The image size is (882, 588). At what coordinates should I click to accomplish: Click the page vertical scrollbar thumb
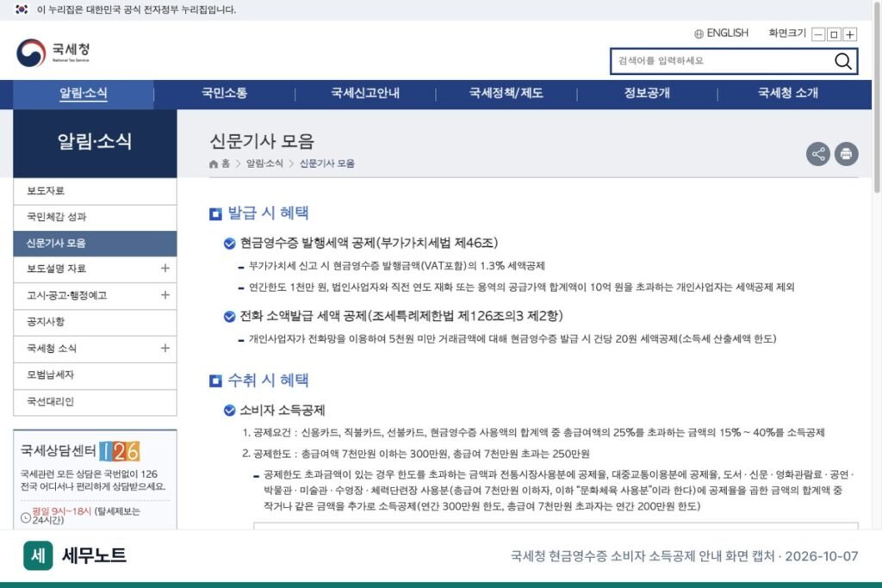(876, 98)
